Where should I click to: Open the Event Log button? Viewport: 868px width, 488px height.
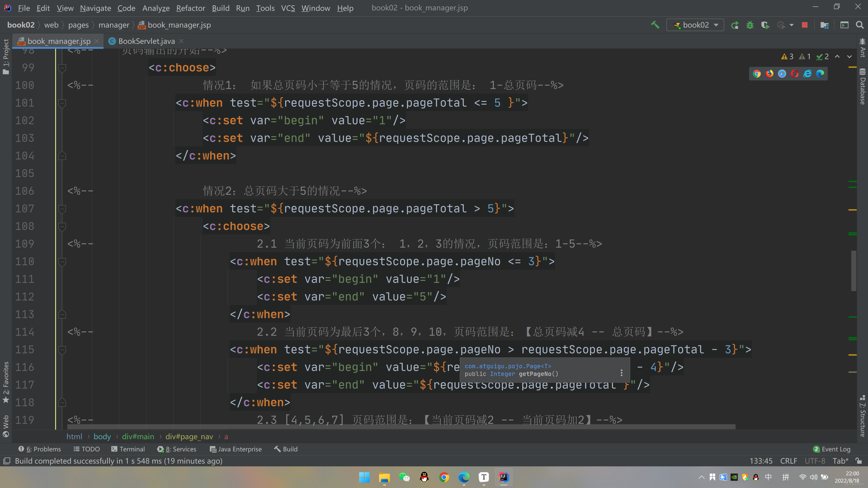tap(832, 449)
